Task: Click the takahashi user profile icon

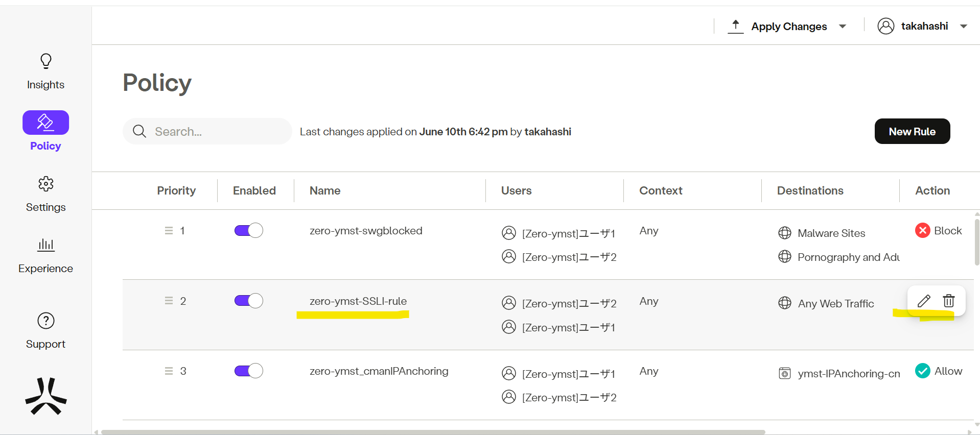Action: [886, 26]
